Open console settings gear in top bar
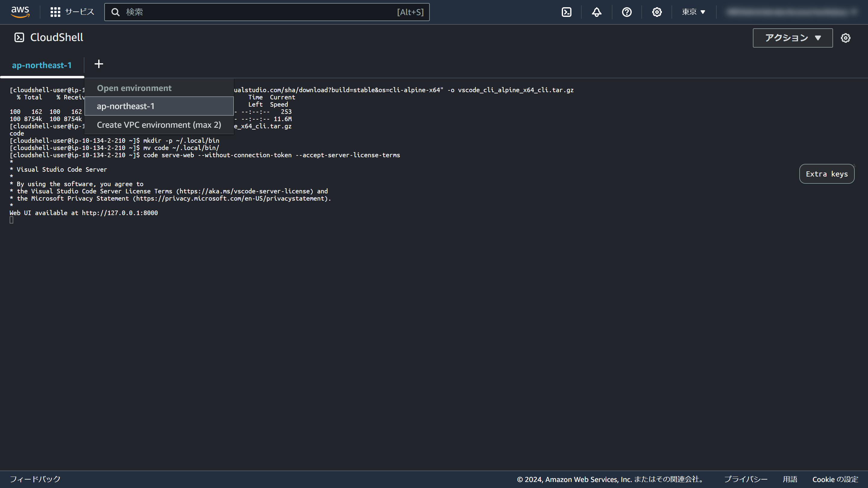The image size is (868, 488). pyautogui.click(x=656, y=12)
